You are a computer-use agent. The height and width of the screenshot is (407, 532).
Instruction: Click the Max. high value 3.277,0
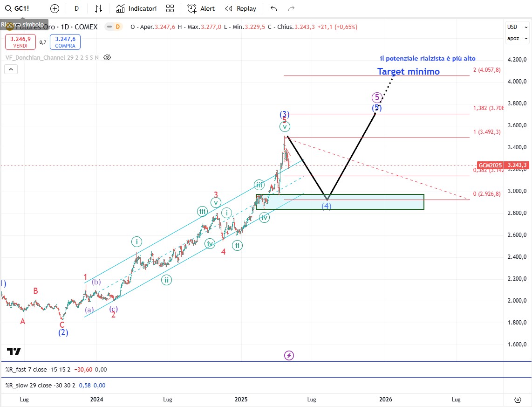click(x=211, y=27)
